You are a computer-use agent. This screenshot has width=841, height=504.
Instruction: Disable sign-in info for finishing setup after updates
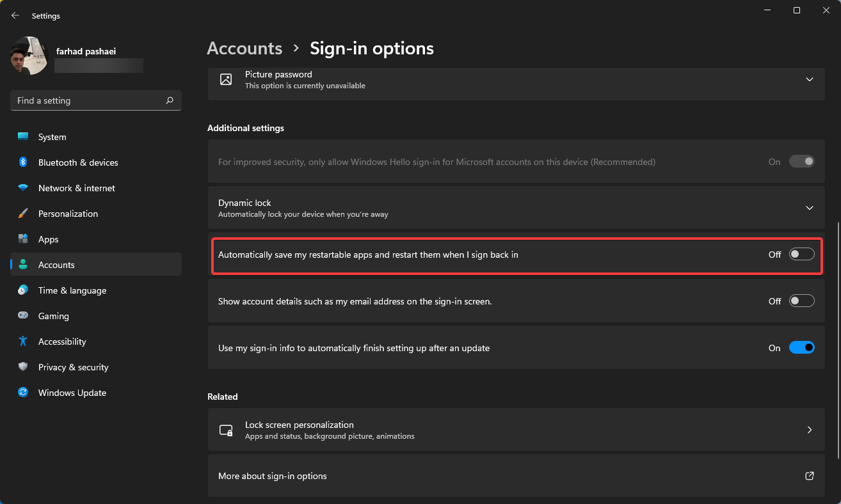pyautogui.click(x=801, y=347)
